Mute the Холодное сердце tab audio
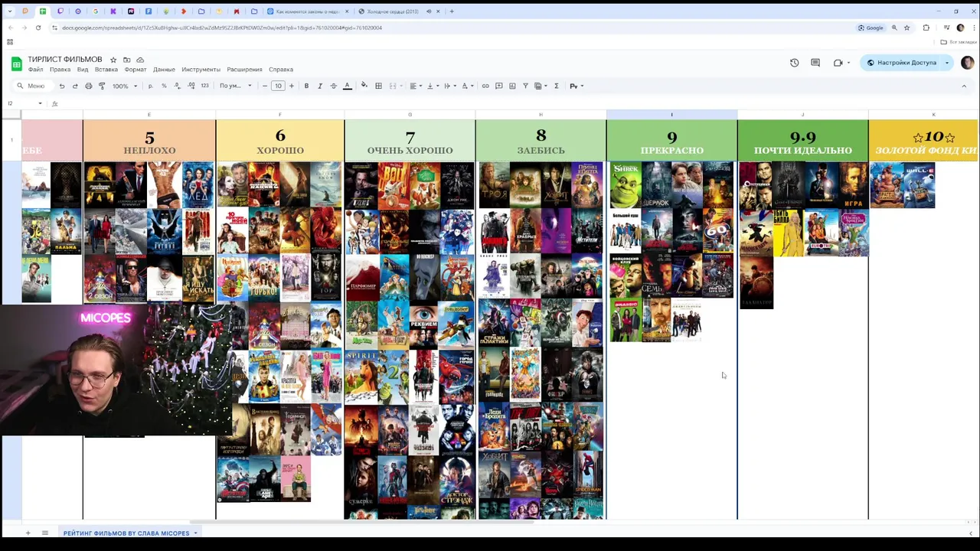 [428, 11]
